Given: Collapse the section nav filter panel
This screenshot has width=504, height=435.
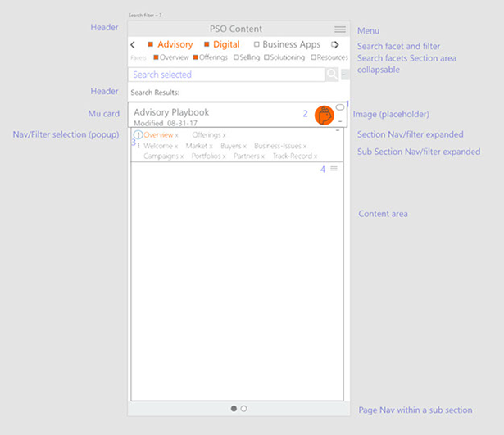Looking at the screenshot, I should click(x=338, y=130).
